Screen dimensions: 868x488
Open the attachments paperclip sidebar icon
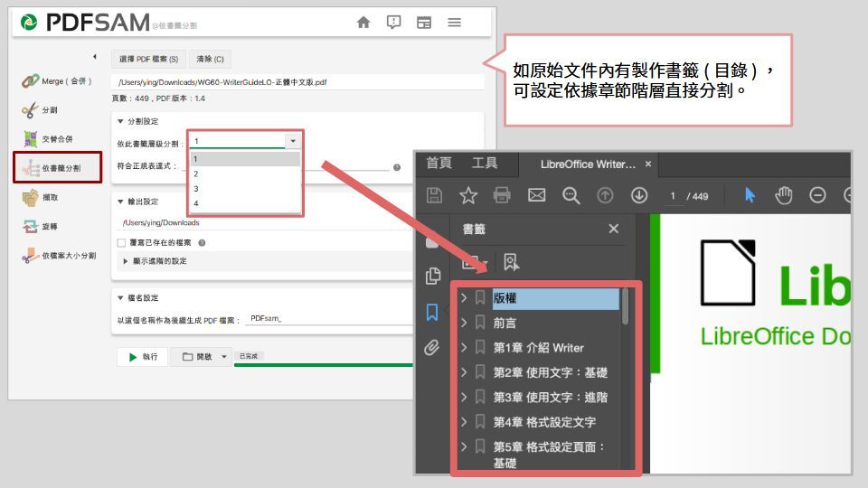click(432, 347)
